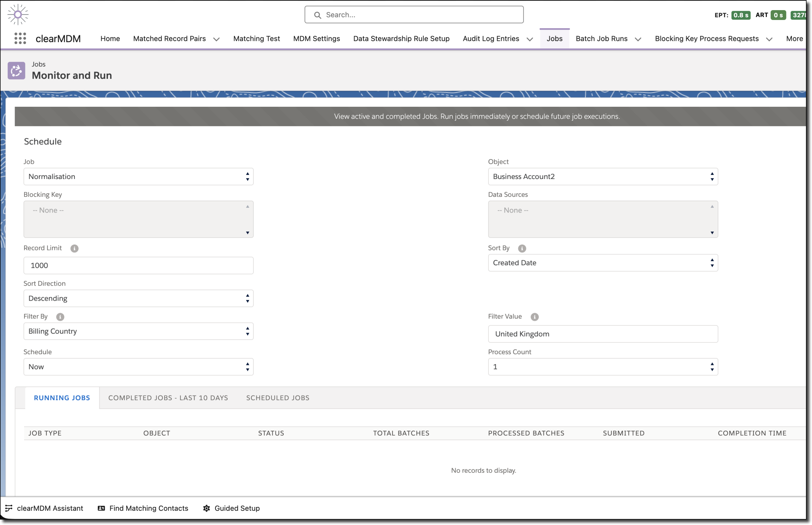812x525 pixels.
Task: Click the Filter Value field showing United Kingdom
Action: [x=603, y=334]
